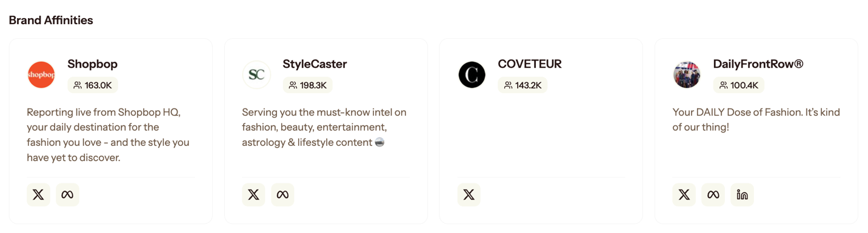Click DailyFrontRow's 100.4K followers badge
The width and height of the screenshot is (868, 233).
[739, 85]
